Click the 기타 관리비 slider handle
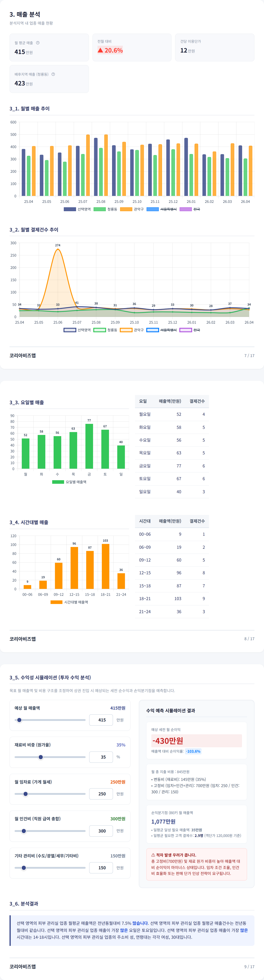This screenshot has width=264, height=980. pos(24,868)
